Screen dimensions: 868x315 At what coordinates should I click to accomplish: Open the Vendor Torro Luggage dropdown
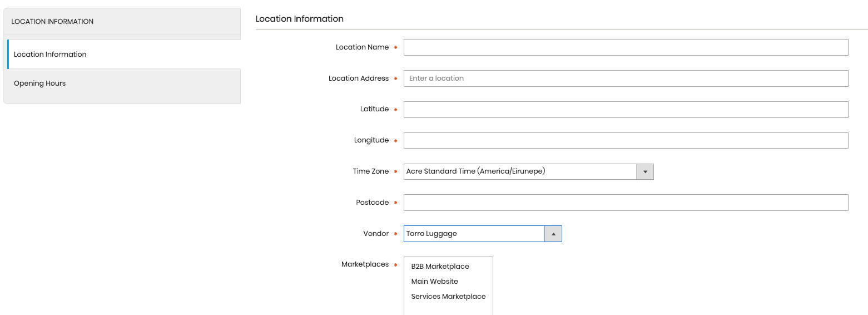483,234
